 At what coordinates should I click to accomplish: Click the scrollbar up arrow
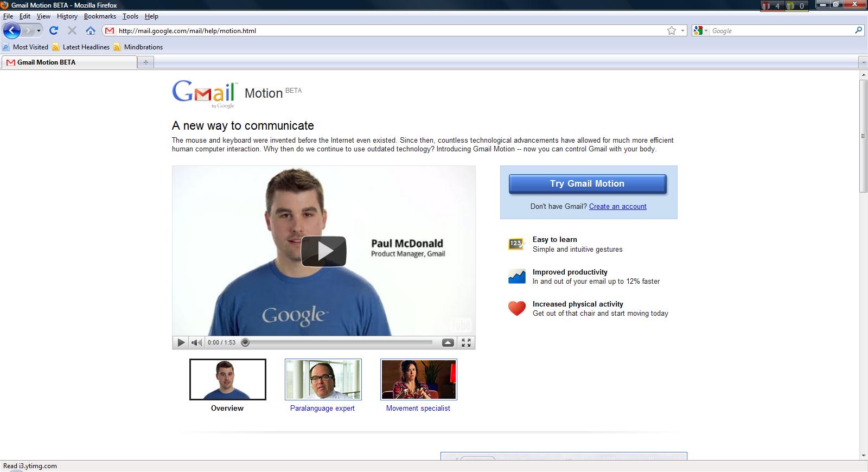coord(863,75)
